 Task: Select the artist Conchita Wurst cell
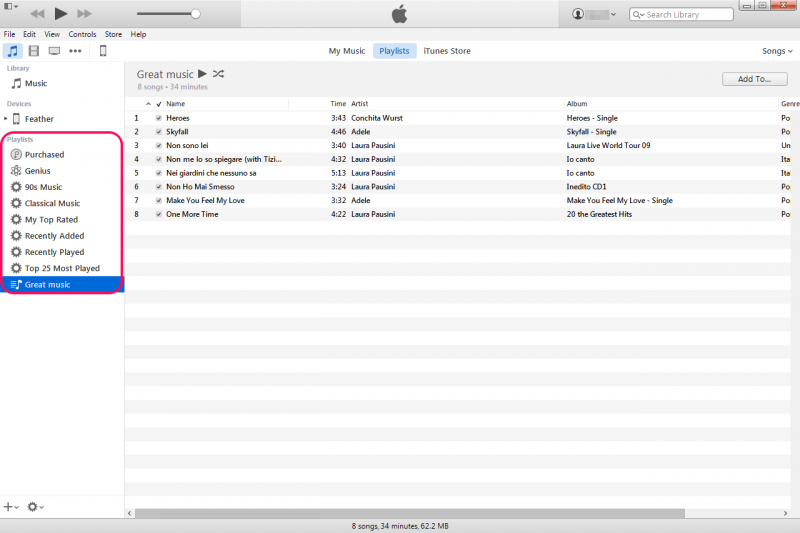click(x=377, y=118)
